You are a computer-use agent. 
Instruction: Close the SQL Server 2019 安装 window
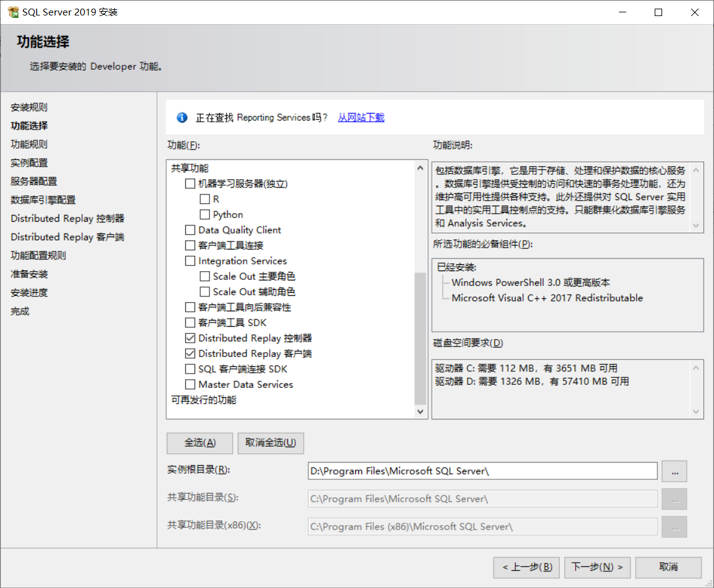[x=694, y=12]
